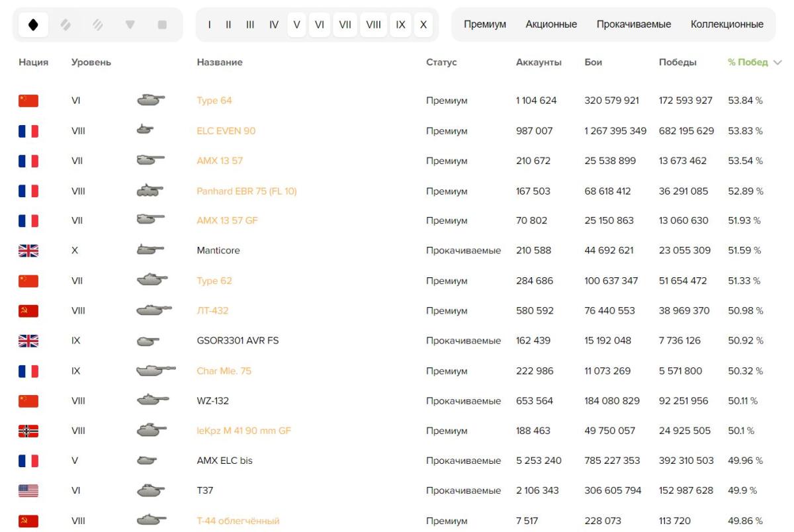Toggle the tier X filter

coord(423,25)
